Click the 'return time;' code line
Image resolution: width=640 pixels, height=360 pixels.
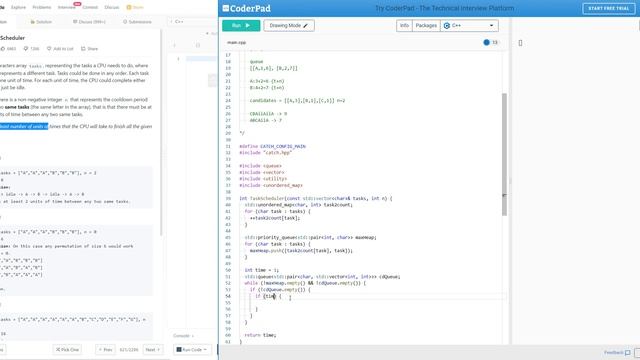point(260,335)
